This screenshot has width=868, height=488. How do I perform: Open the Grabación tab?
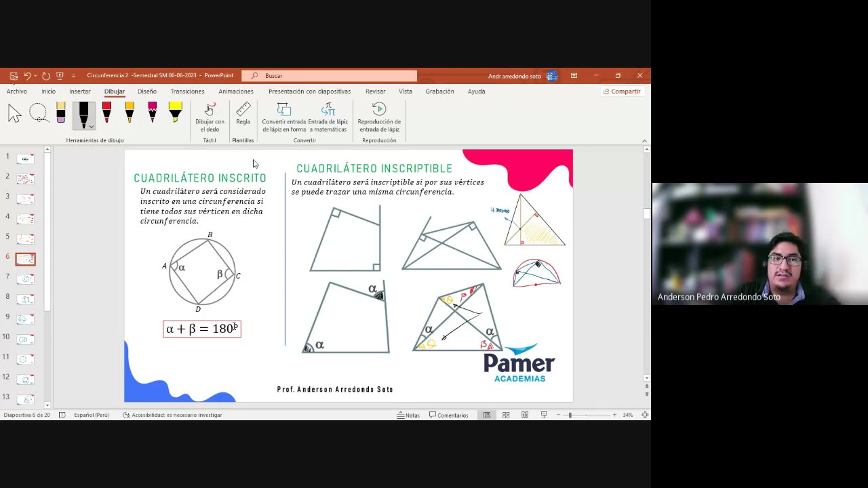point(440,91)
